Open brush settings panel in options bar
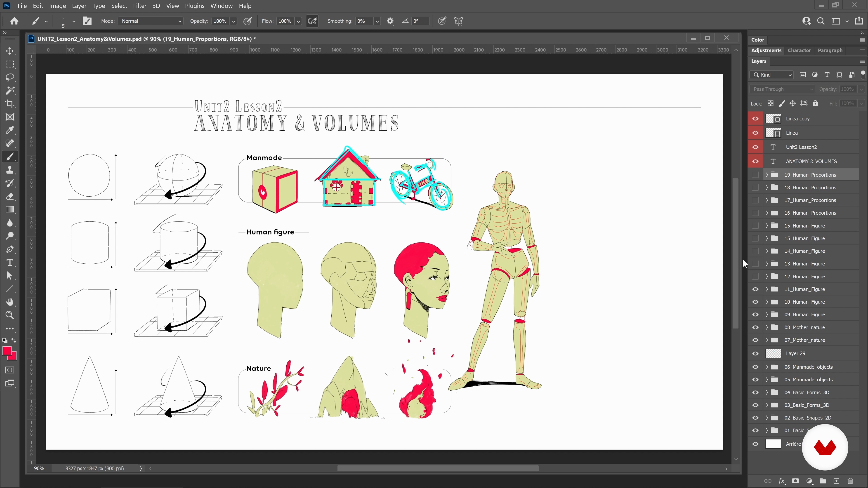This screenshot has height=488, width=868. pyautogui.click(x=87, y=21)
